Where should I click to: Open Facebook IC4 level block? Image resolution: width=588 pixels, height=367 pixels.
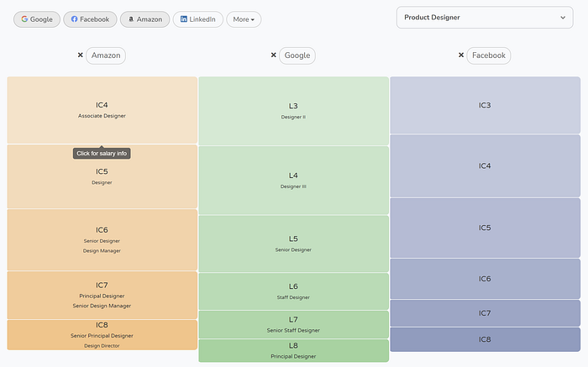tap(486, 166)
